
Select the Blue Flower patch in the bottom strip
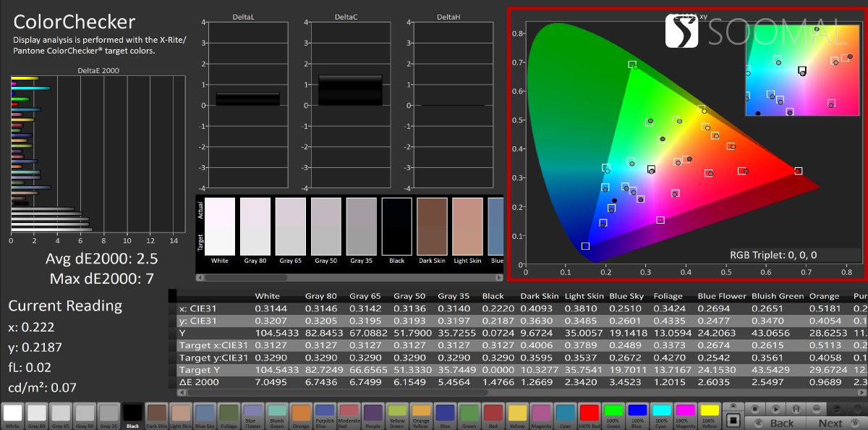[x=252, y=415]
